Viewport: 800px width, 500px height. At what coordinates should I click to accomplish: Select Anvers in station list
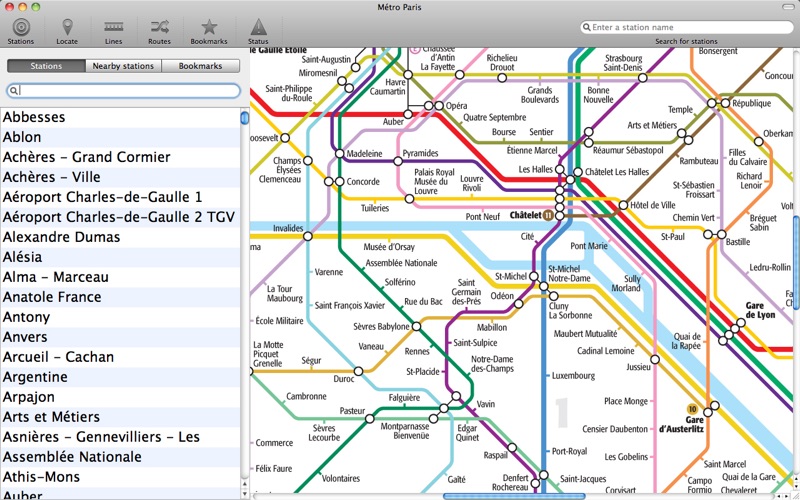click(120, 337)
